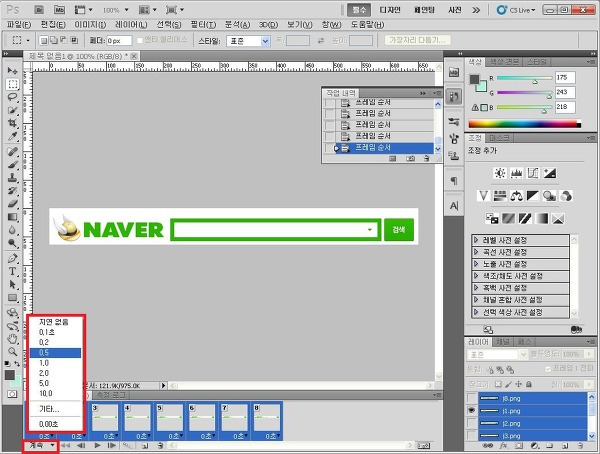The image size is (600, 454).
Task: Click the foreground color swatch in Color panel
Action: point(474,79)
